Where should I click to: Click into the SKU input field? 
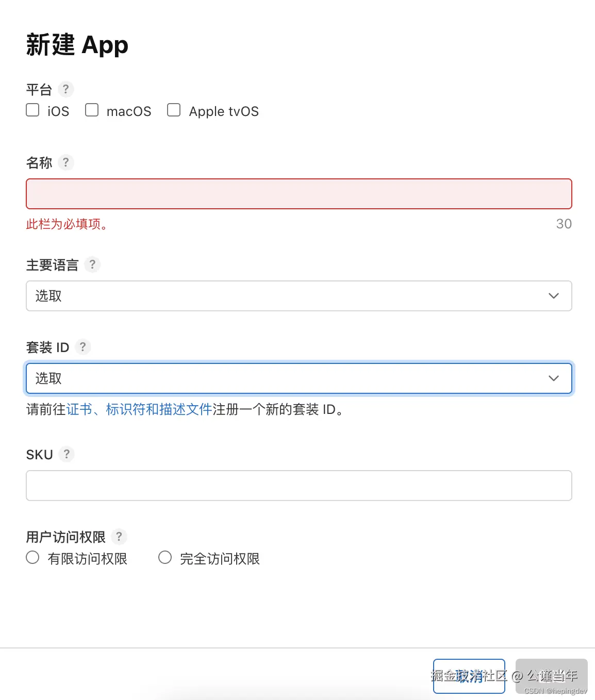coord(299,486)
